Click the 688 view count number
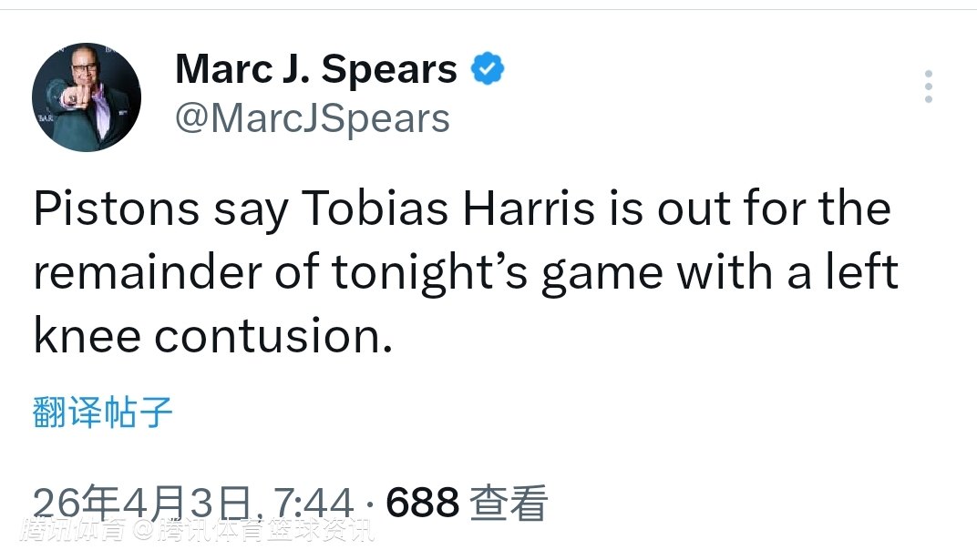This screenshot has width=977, height=560. pyautogui.click(x=422, y=502)
